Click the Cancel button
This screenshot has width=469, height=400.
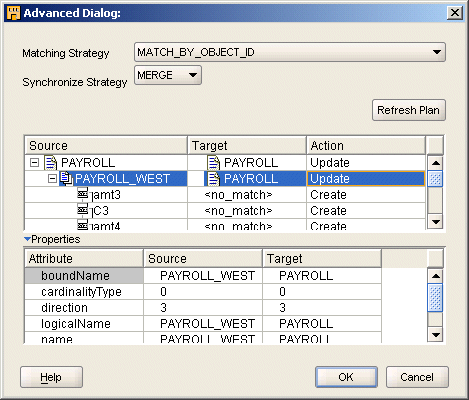(417, 377)
